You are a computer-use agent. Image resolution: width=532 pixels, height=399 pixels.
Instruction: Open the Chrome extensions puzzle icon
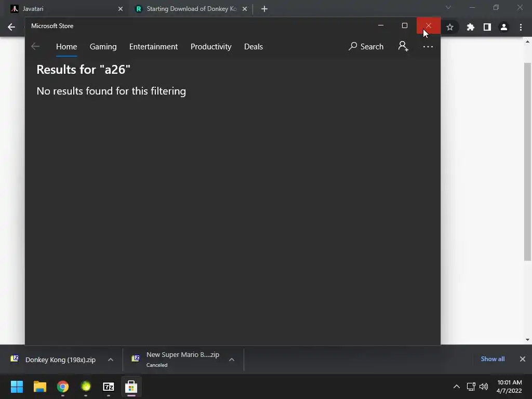(470, 27)
